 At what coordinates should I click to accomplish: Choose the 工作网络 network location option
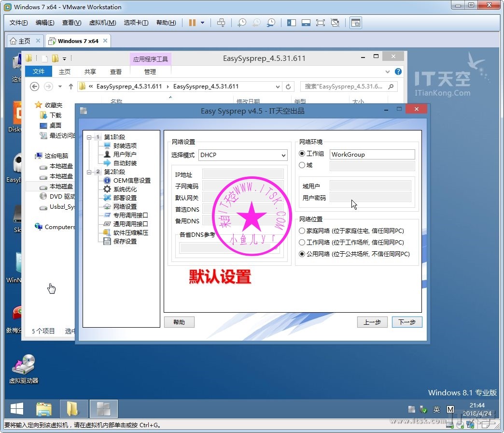(302, 243)
